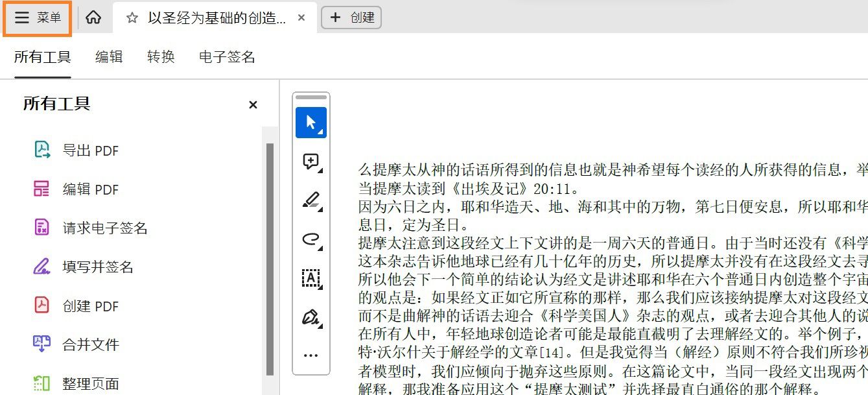The image size is (868, 395).
Task: Select the Selection tool in the quick toolbar
Action: (x=310, y=122)
